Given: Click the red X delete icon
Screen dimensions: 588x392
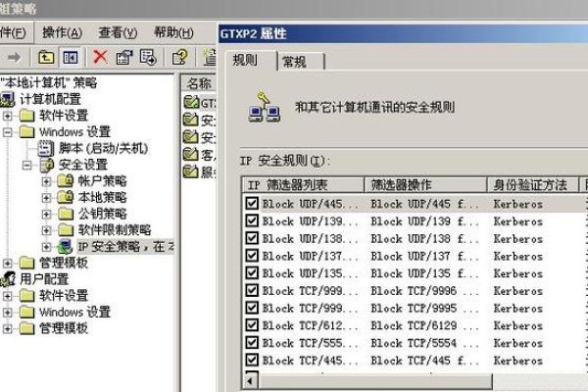Looking at the screenshot, I should tap(100, 58).
